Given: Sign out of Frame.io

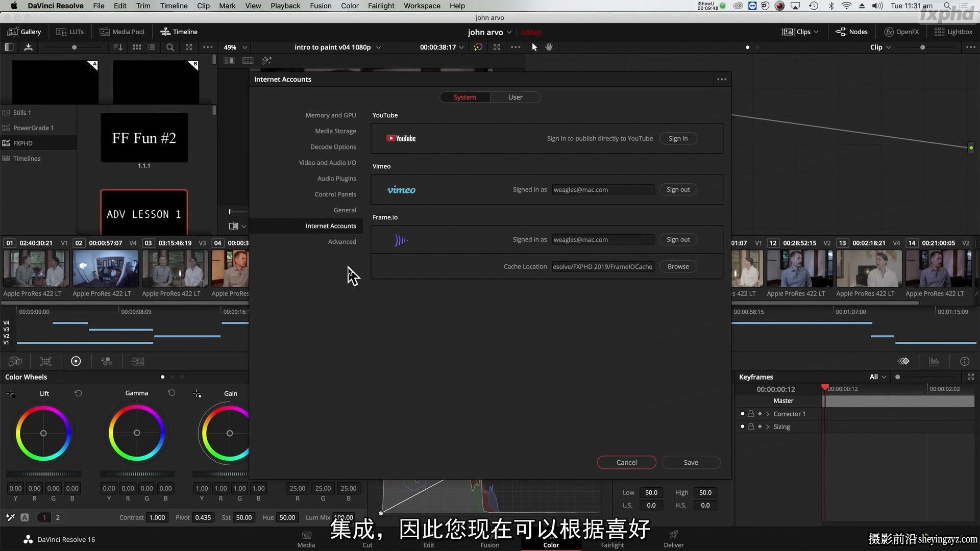Looking at the screenshot, I should pos(678,239).
